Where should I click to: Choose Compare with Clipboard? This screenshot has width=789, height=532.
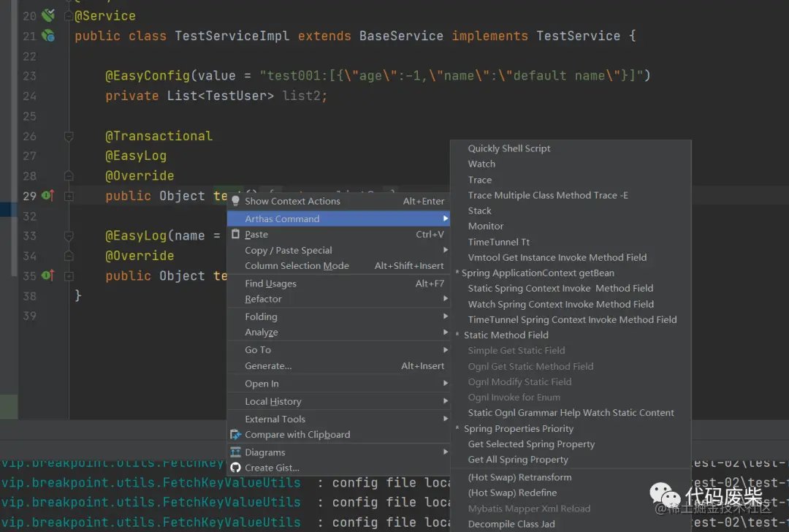pos(338,434)
